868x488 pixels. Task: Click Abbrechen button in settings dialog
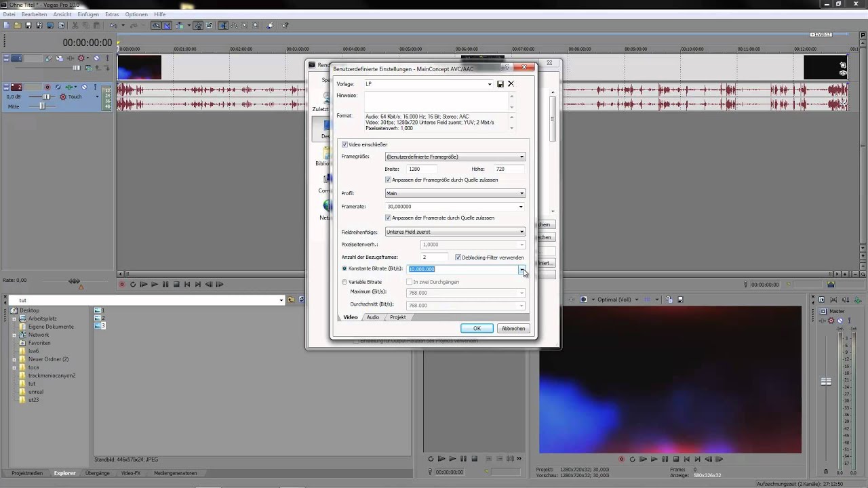coord(513,328)
